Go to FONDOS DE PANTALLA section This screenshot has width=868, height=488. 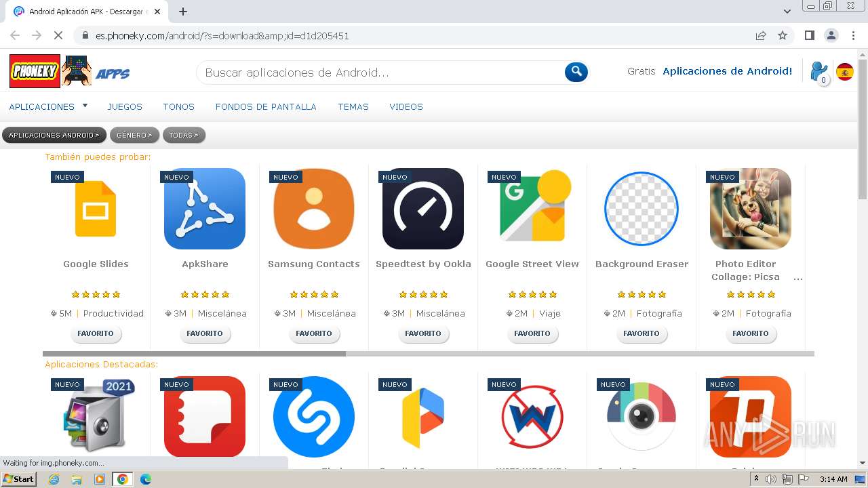[266, 106]
